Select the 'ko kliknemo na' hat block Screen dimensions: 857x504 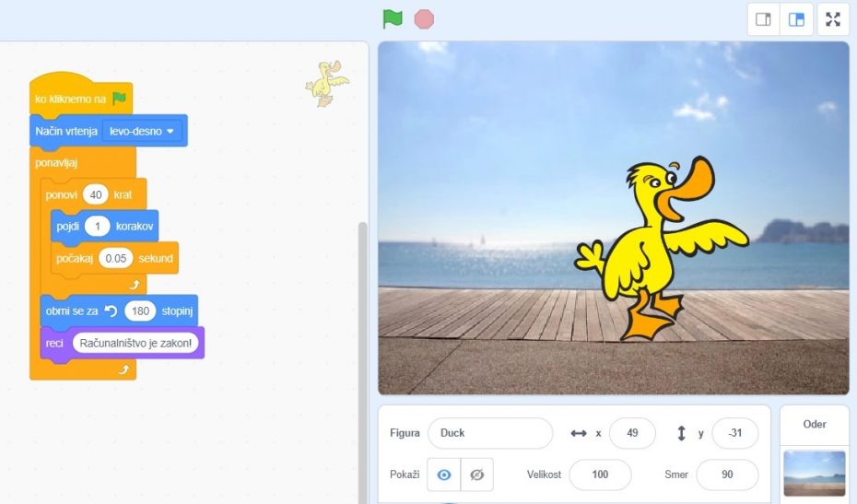coord(80,98)
